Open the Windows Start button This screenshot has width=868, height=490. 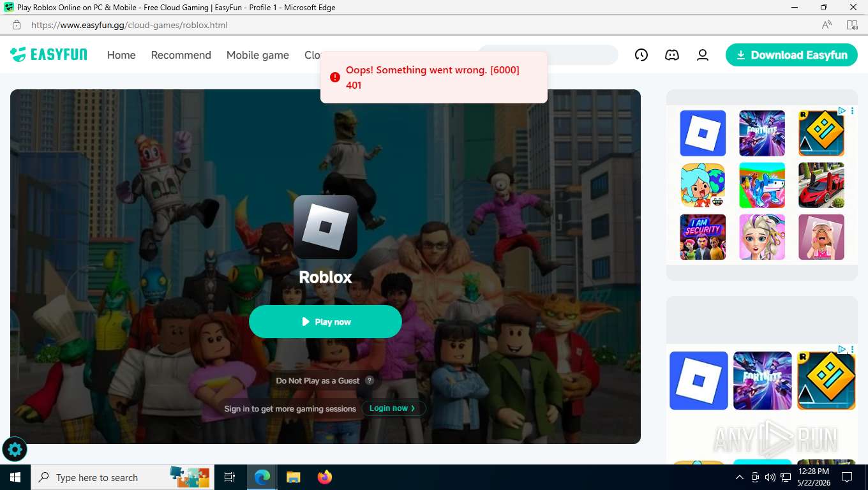pos(15,477)
